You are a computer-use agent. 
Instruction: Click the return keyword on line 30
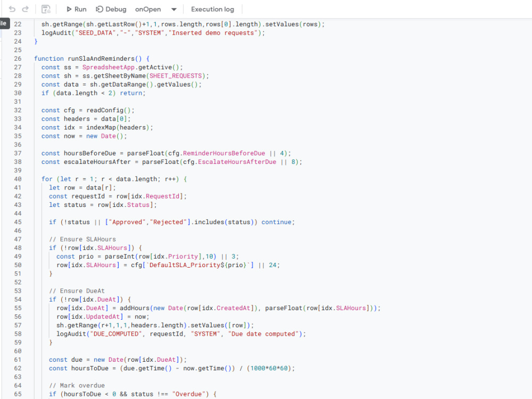point(131,93)
